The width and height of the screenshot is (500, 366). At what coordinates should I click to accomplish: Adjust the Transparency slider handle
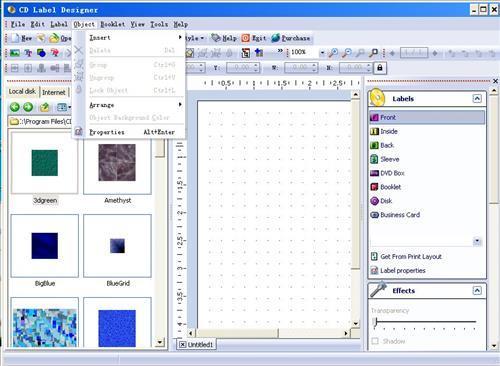pos(375,322)
